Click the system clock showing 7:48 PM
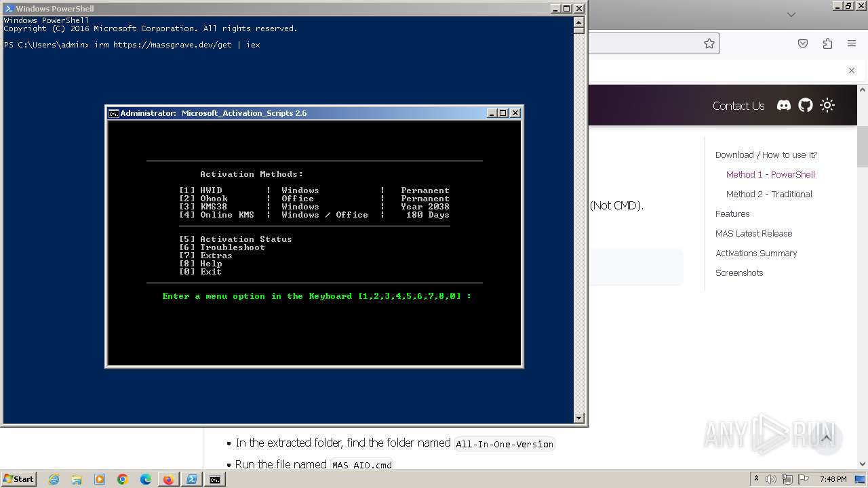The image size is (868, 488). click(833, 479)
